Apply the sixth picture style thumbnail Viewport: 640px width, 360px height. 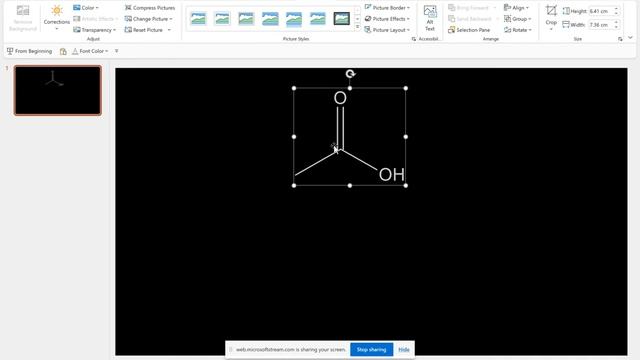pyautogui.click(x=318, y=18)
